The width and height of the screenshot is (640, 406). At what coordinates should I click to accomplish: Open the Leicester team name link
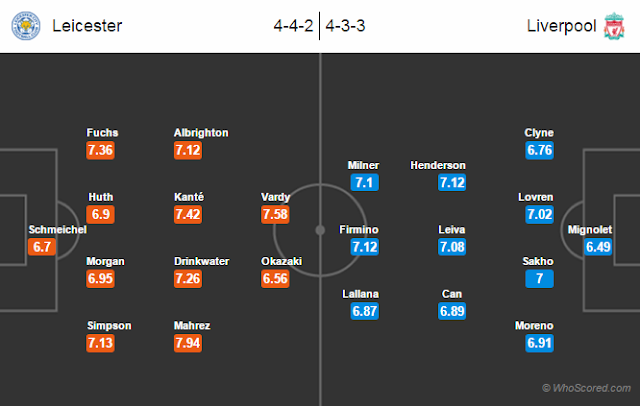click(87, 26)
